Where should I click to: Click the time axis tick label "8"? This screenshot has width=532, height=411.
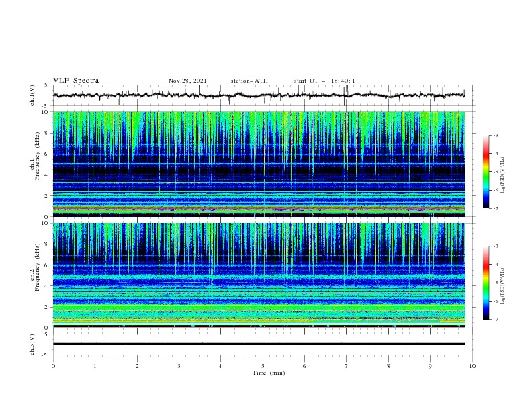(388, 366)
